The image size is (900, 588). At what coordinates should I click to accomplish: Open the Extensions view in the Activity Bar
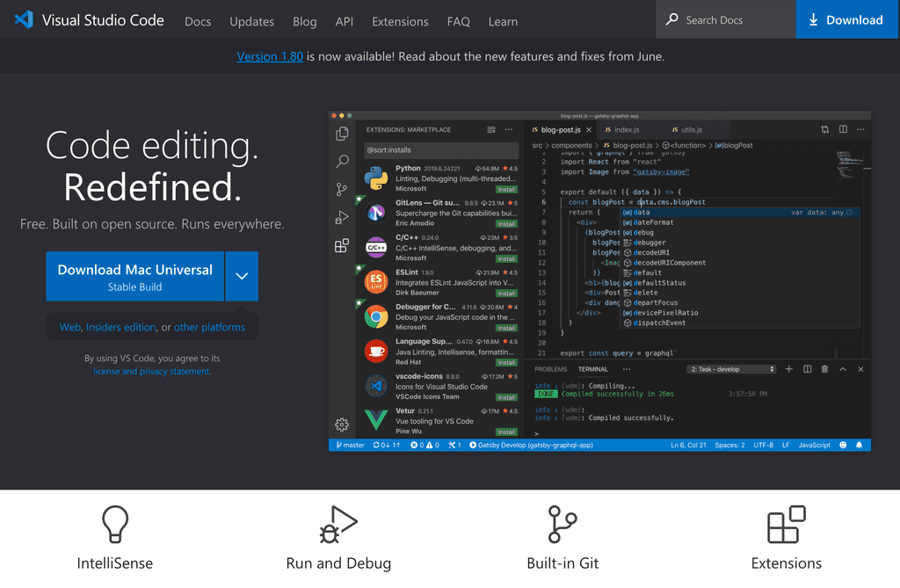coord(342,245)
